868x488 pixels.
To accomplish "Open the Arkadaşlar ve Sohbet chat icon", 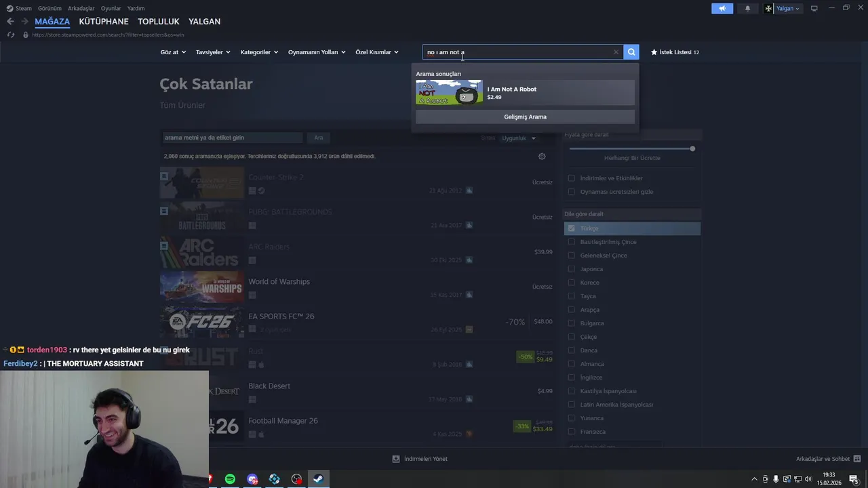I will point(857,459).
